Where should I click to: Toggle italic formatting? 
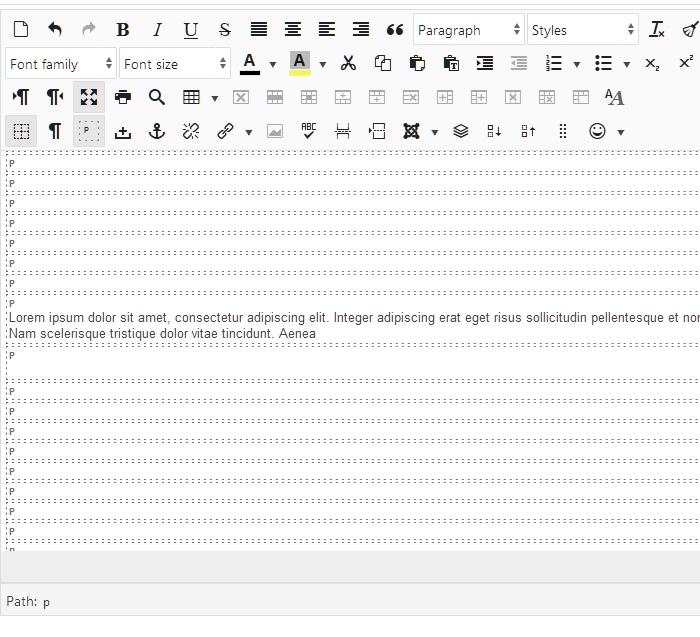[157, 30]
